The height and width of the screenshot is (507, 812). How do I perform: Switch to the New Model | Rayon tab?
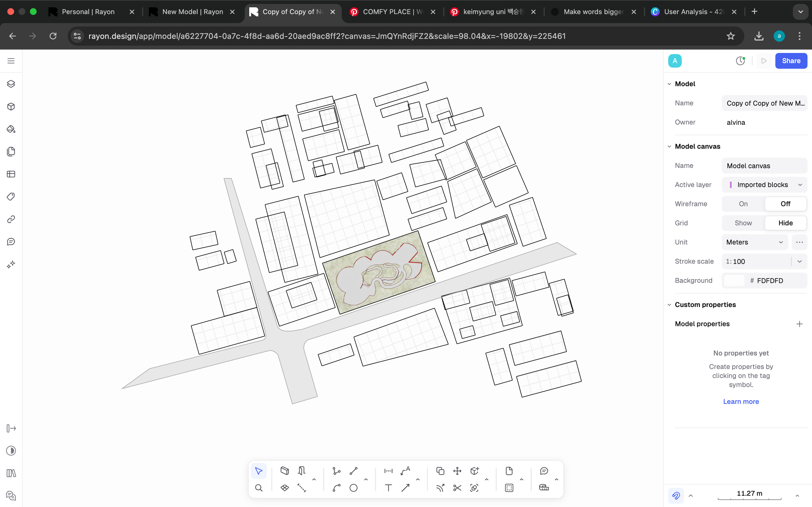click(x=192, y=12)
